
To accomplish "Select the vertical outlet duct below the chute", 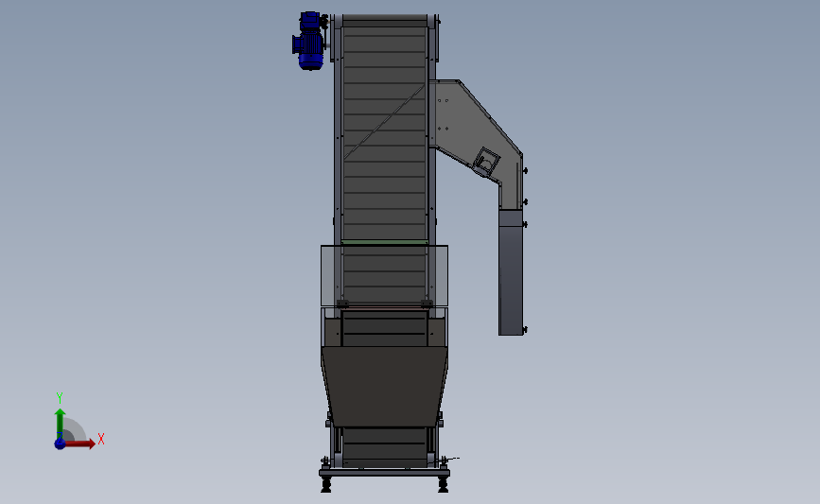I will [511, 272].
